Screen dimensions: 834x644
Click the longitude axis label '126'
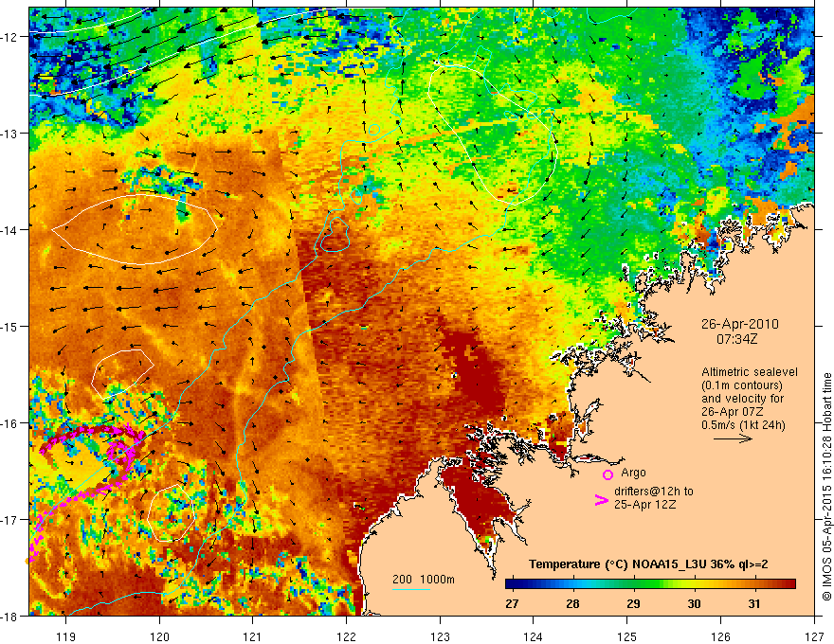(720, 636)
